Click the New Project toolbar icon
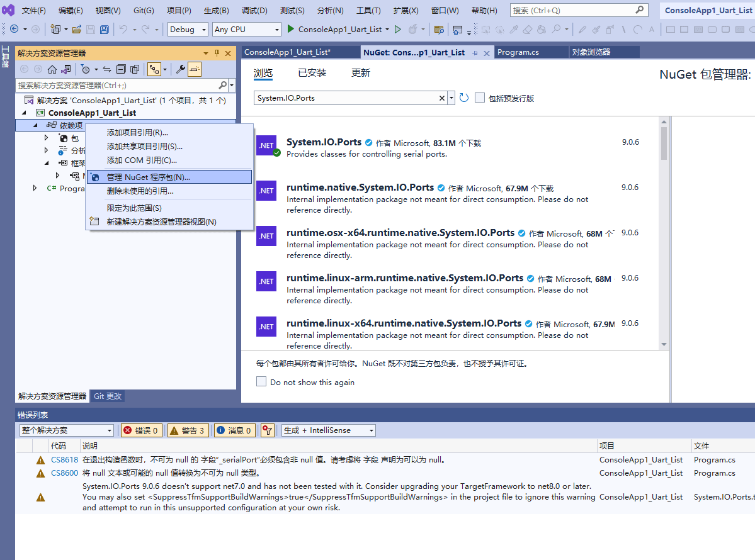The width and height of the screenshot is (755, 560). click(x=56, y=30)
